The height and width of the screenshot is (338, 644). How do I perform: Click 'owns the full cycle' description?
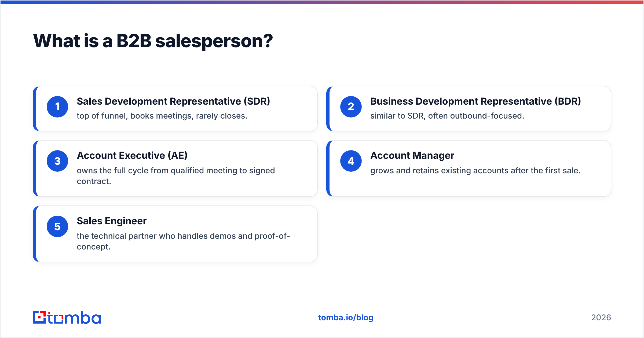coord(176,176)
